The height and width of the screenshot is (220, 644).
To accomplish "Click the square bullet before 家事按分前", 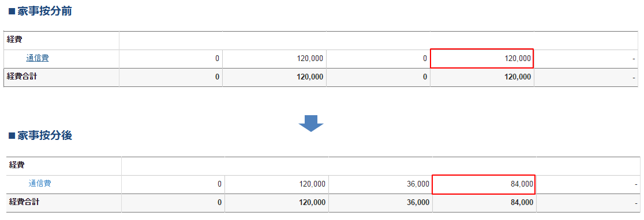I will (12, 11).
